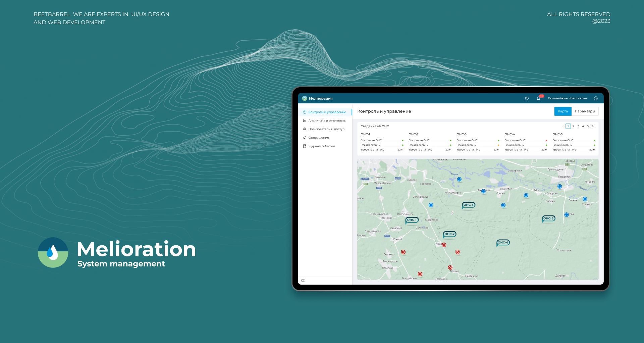
Task: Open Пользователи и доступ menu item
Action: point(326,129)
